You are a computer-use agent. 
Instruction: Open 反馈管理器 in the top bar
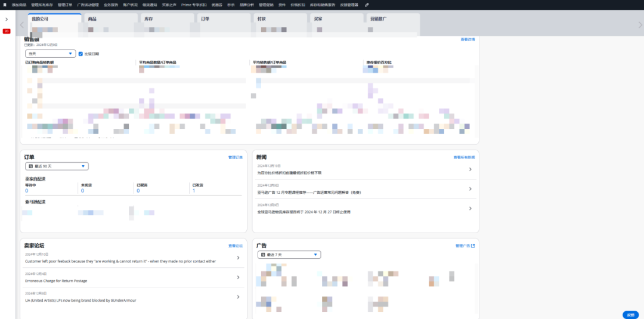click(x=349, y=5)
